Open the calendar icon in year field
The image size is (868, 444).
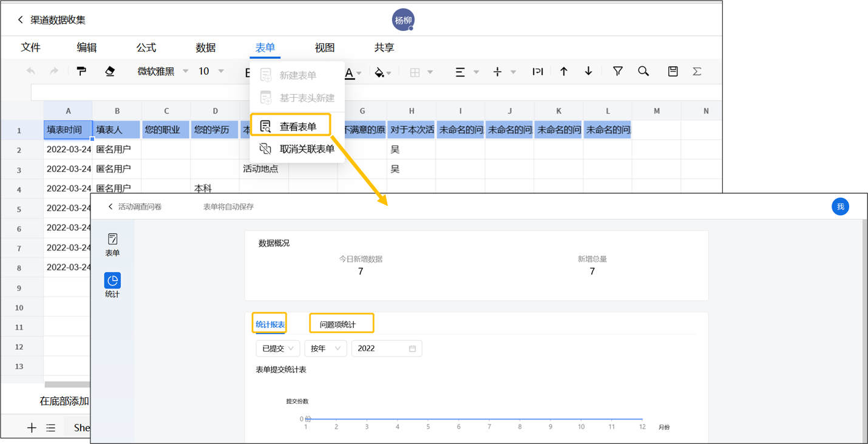tap(412, 349)
